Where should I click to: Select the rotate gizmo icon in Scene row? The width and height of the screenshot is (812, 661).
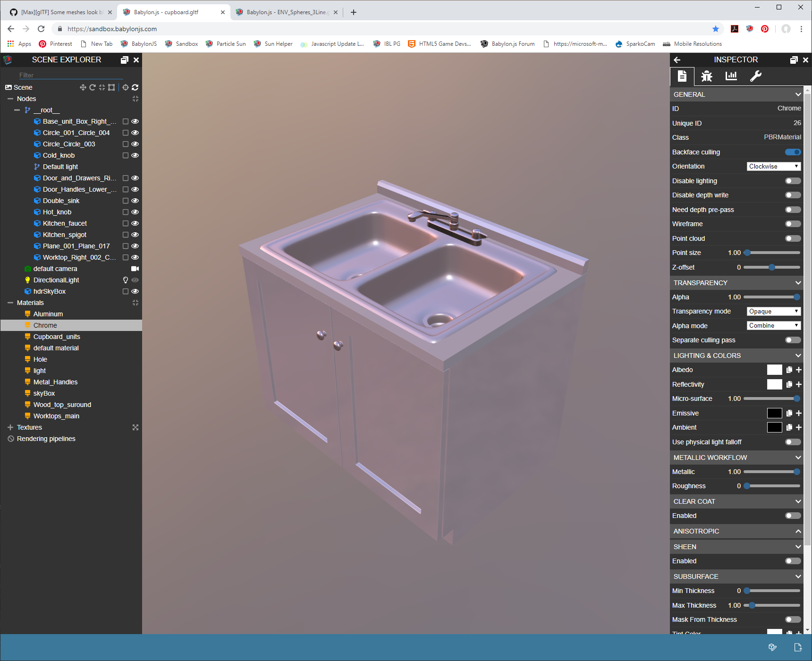coord(93,87)
